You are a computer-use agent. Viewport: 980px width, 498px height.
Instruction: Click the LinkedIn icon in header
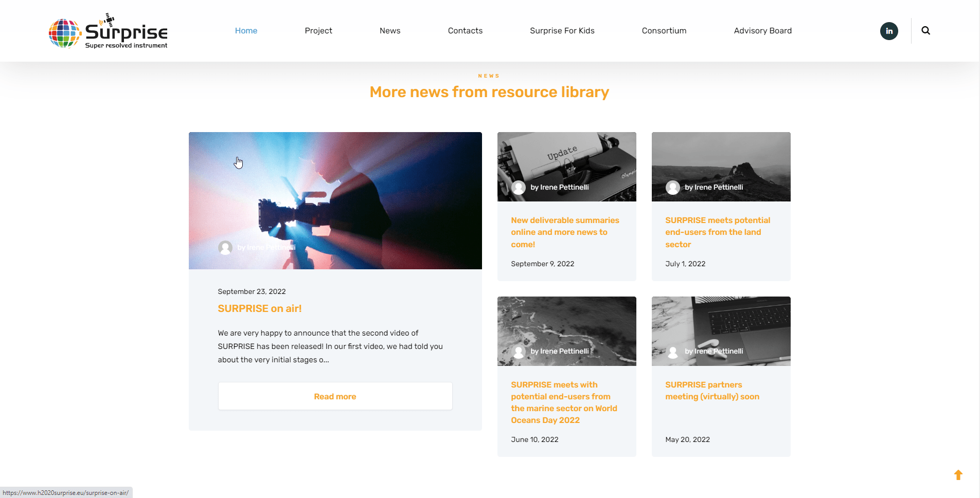(x=889, y=31)
